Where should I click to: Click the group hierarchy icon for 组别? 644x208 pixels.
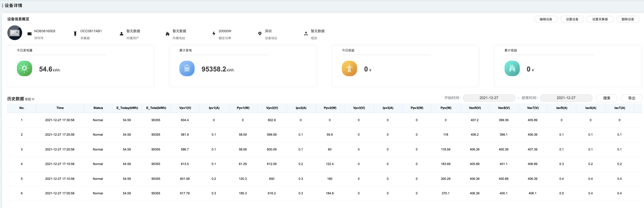306,34
